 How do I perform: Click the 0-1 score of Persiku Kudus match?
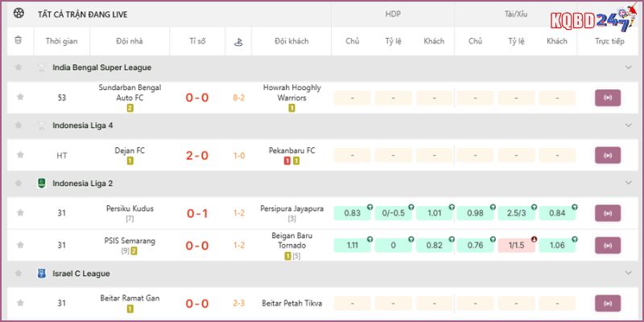[197, 213]
